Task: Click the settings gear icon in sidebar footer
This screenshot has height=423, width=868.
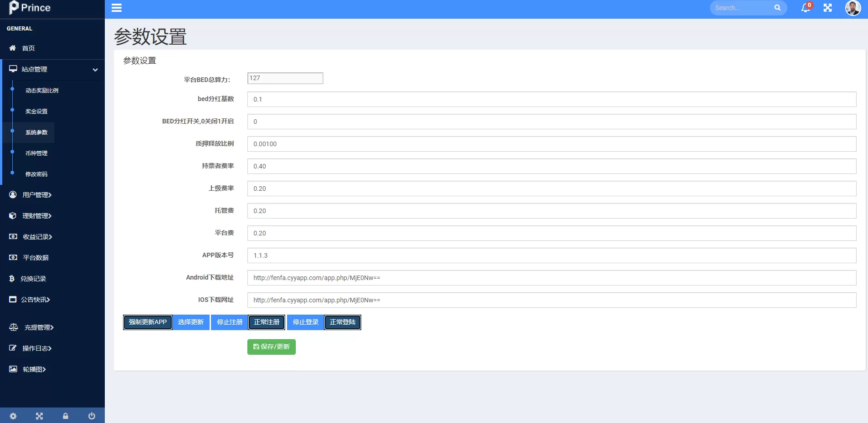Action: (x=13, y=416)
